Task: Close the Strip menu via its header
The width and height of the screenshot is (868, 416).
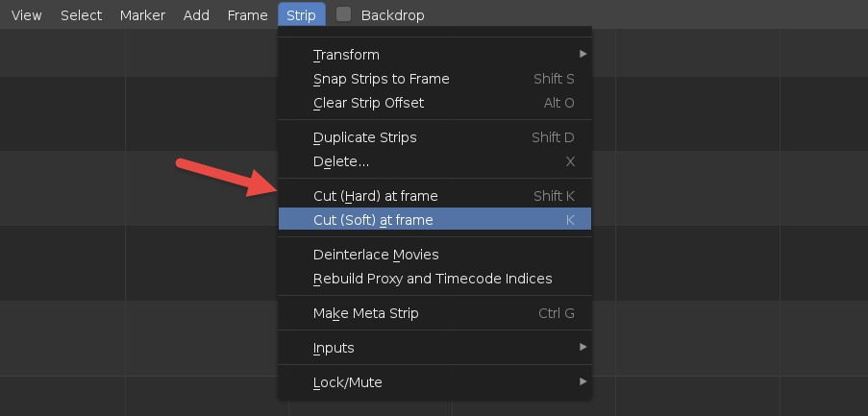Action: click(x=301, y=15)
